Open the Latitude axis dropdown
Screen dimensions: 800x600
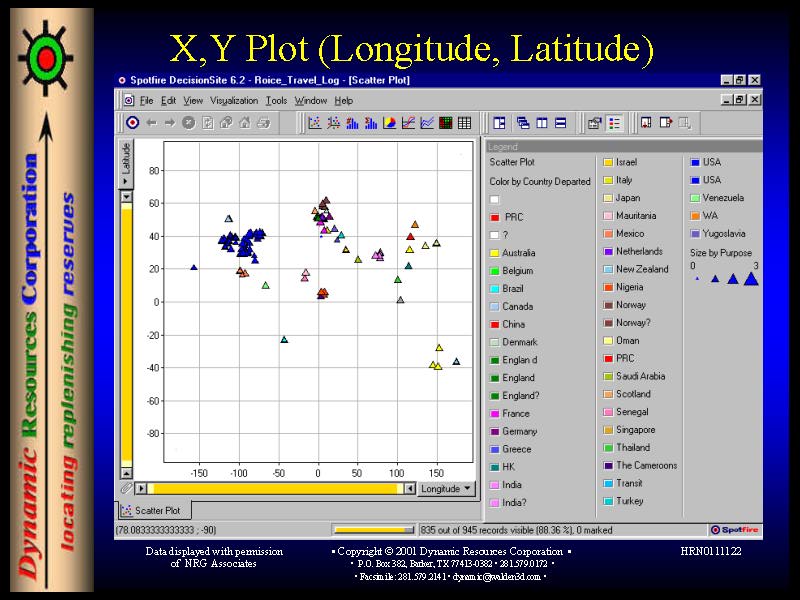(126, 161)
